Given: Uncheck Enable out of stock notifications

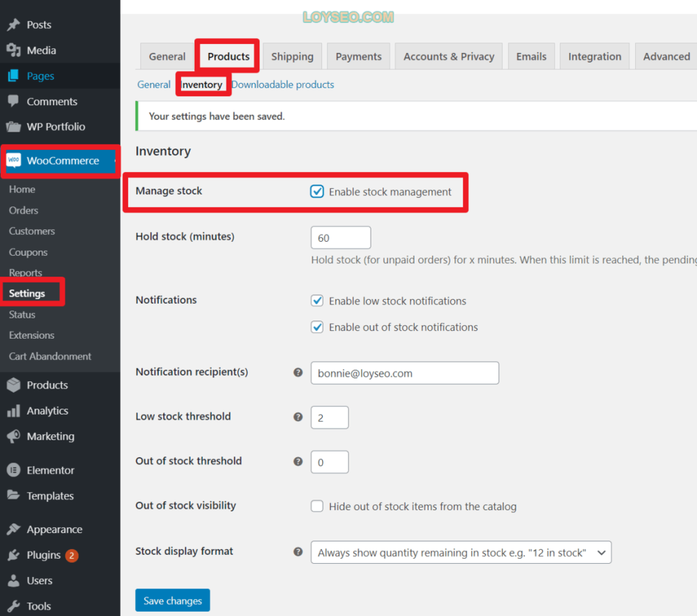Looking at the screenshot, I should (x=317, y=327).
